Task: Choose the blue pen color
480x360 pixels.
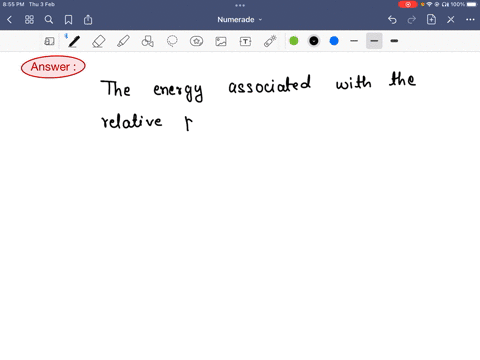Action: pos(334,41)
